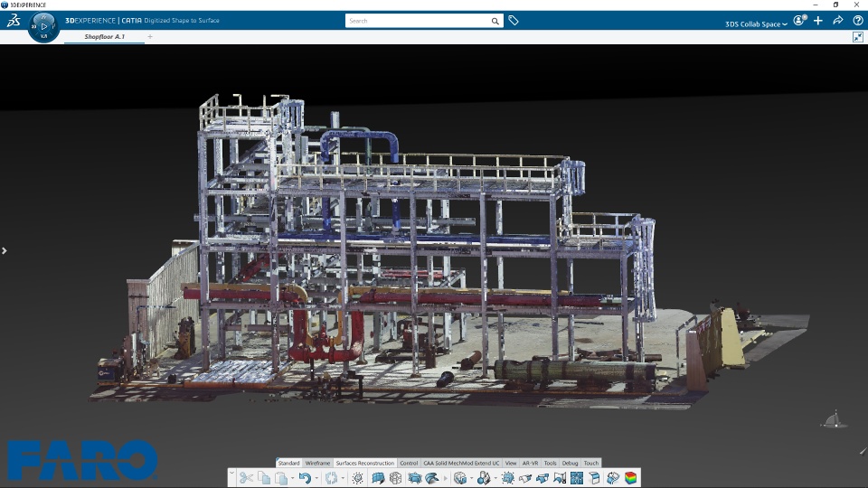Click the robot orientation widget in viewport

834,420
